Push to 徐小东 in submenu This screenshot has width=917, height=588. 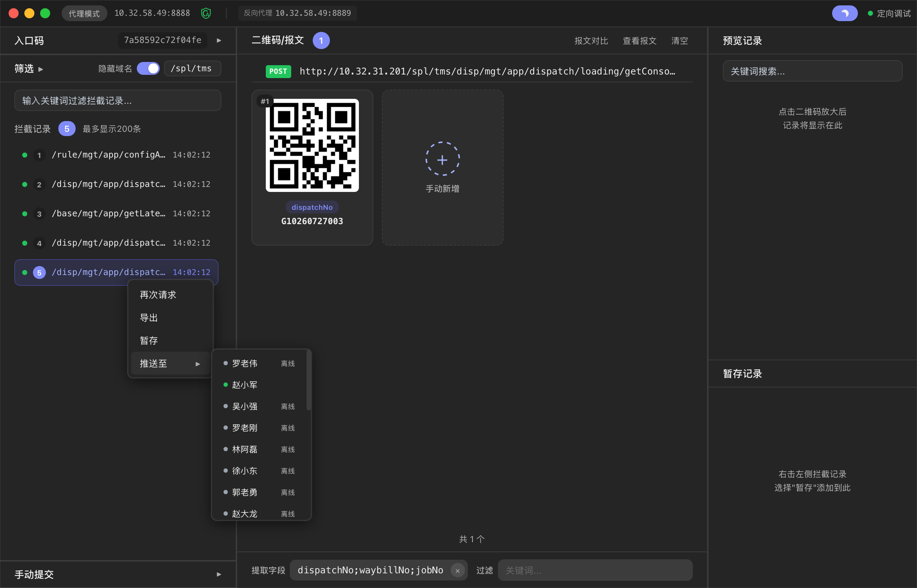pyautogui.click(x=260, y=471)
